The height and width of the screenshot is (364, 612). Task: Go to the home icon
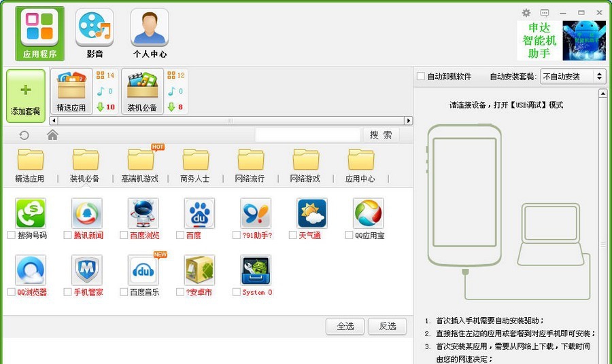pyautogui.click(x=52, y=135)
